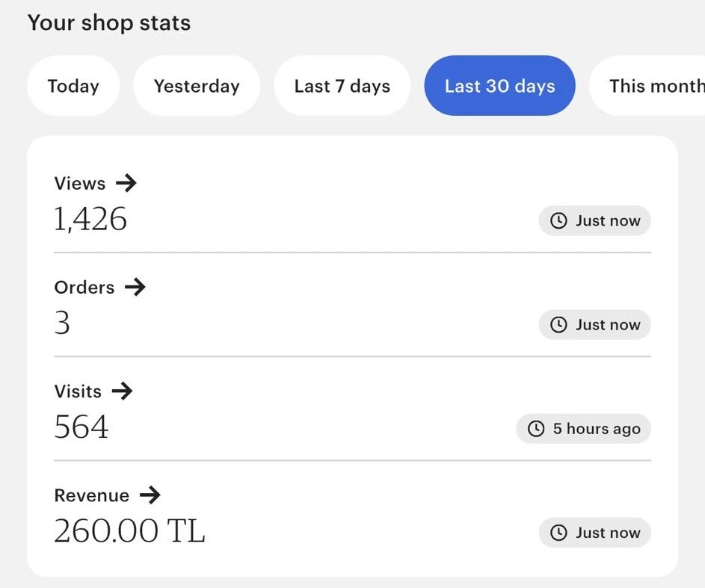Open the Views stats link

point(80,183)
